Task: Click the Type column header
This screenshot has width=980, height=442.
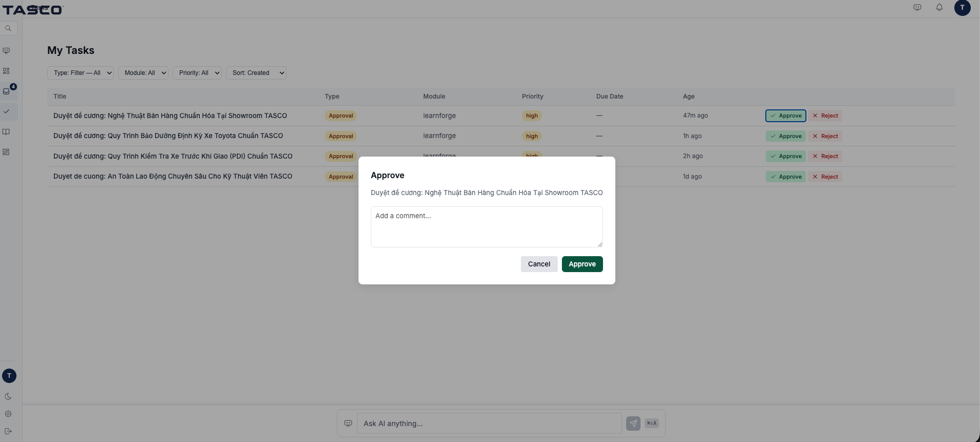Action: pos(332,97)
